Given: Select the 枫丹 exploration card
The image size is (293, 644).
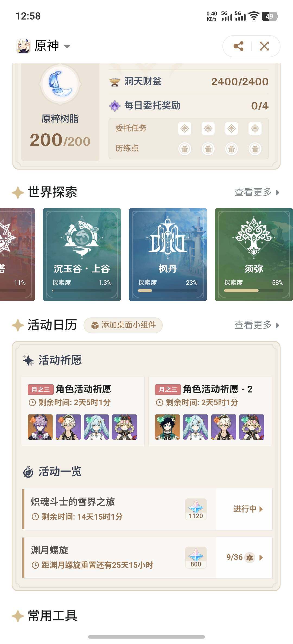Looking at the screenshot, I should click(168, 255).
